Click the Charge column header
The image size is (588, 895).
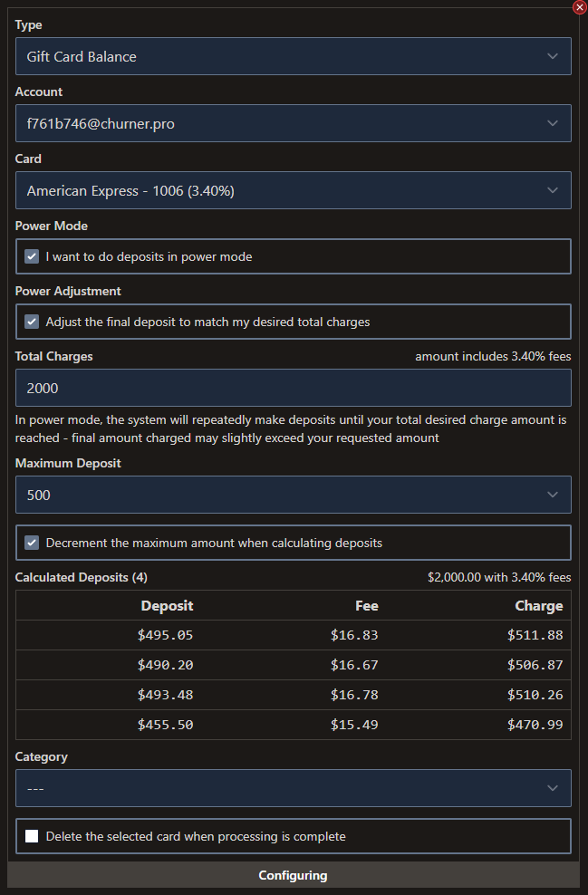[x=538, y=606]
